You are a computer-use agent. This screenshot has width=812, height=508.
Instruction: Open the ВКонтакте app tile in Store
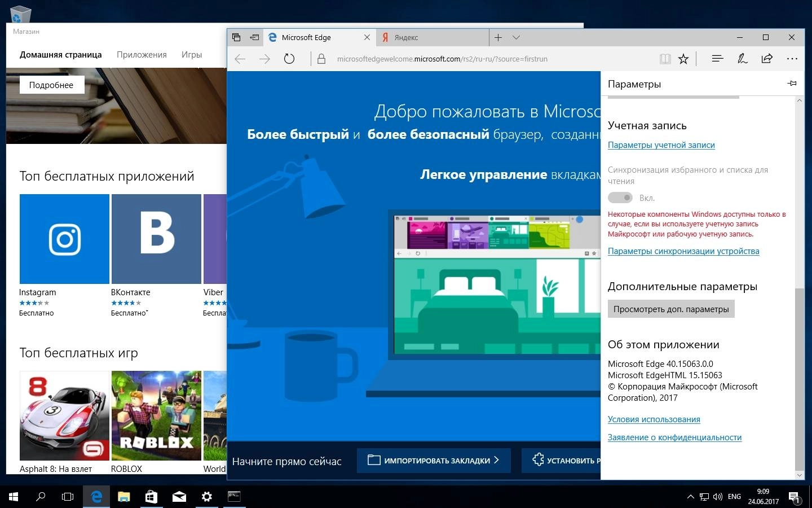click(156, 239)
